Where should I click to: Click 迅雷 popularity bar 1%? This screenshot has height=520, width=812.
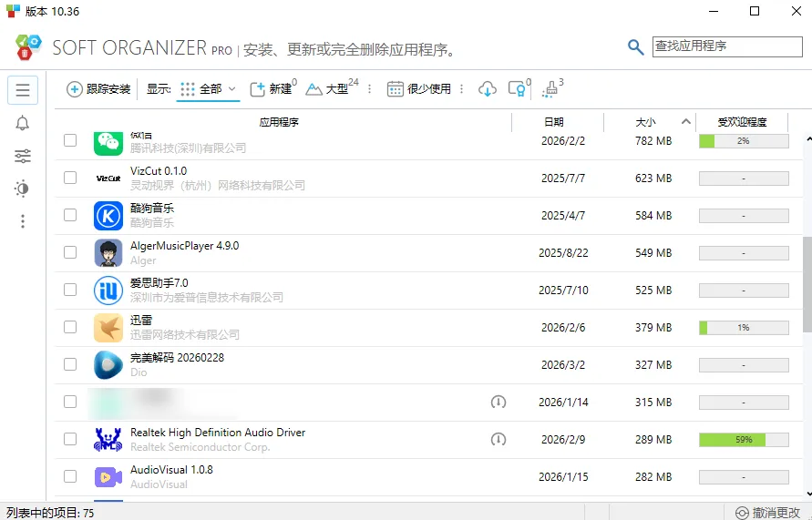(744, 328)
